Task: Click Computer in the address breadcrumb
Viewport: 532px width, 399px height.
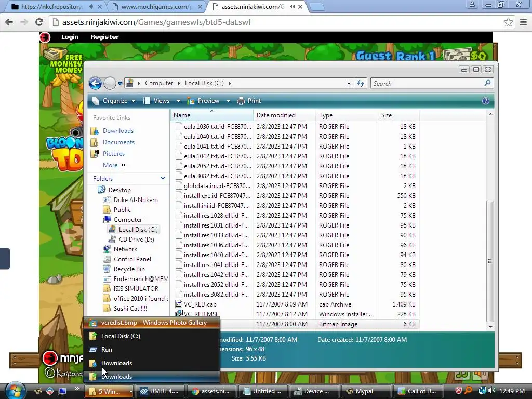Action: (159, 83)
